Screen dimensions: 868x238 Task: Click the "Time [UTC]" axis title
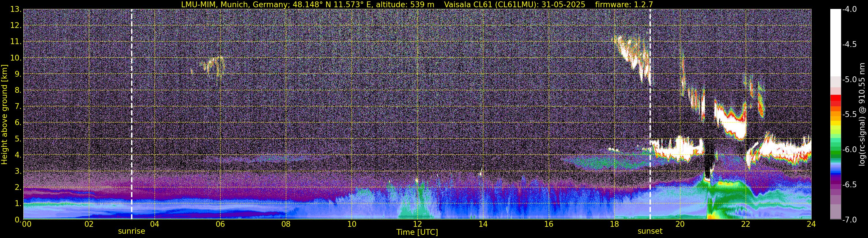pos(417,232)
